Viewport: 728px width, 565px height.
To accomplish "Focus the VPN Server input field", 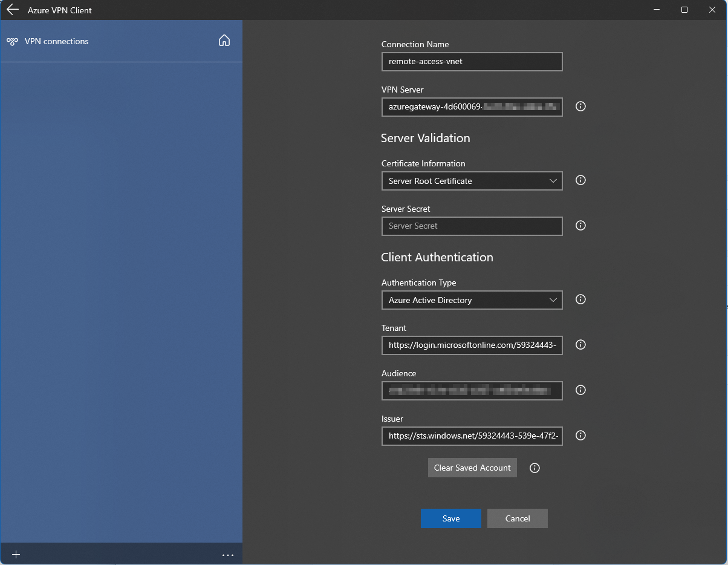I will (472, 107).
